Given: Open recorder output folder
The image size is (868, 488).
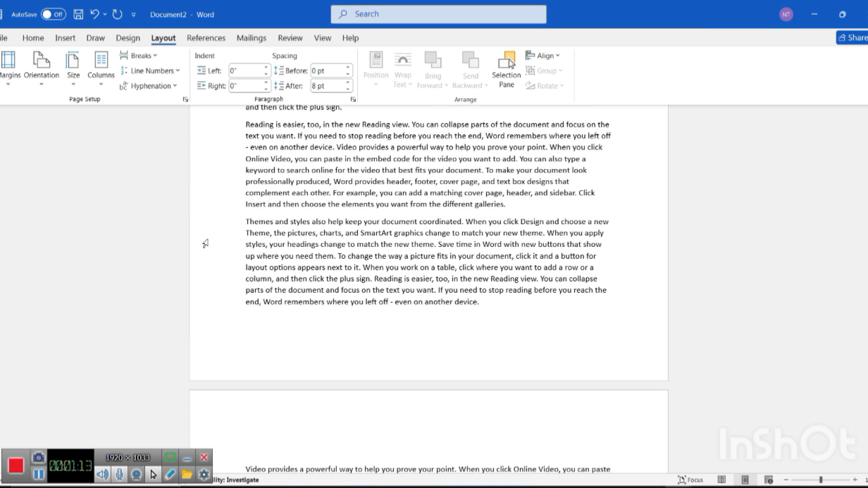Looking at the screenshot, I should tap(187, 474).
